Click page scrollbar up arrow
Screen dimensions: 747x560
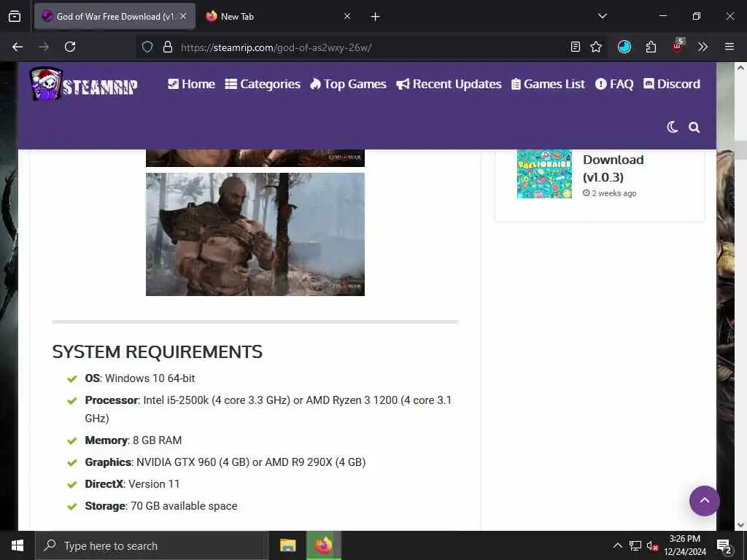741,68
